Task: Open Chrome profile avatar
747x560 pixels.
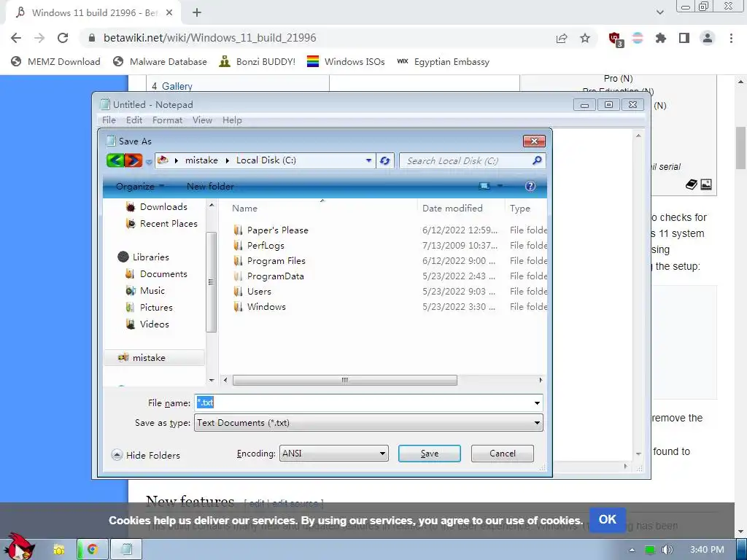Action: (x=708, y=38)
